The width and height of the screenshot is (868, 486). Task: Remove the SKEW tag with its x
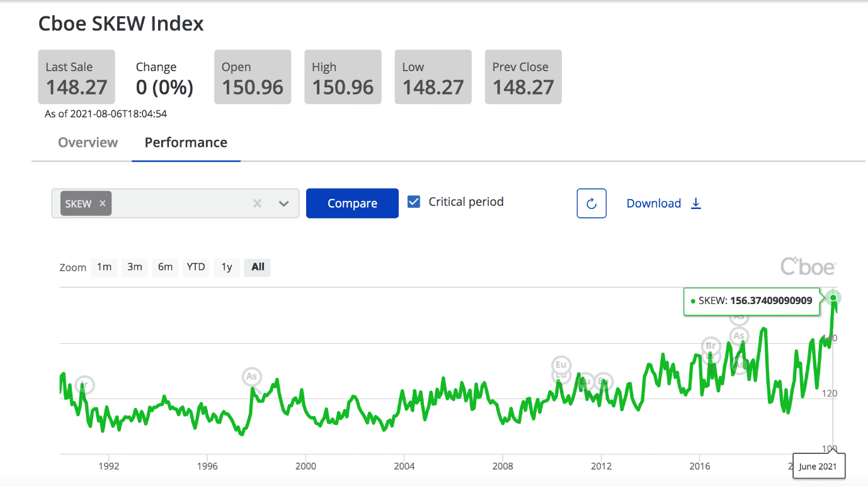(x=102, y=203)
